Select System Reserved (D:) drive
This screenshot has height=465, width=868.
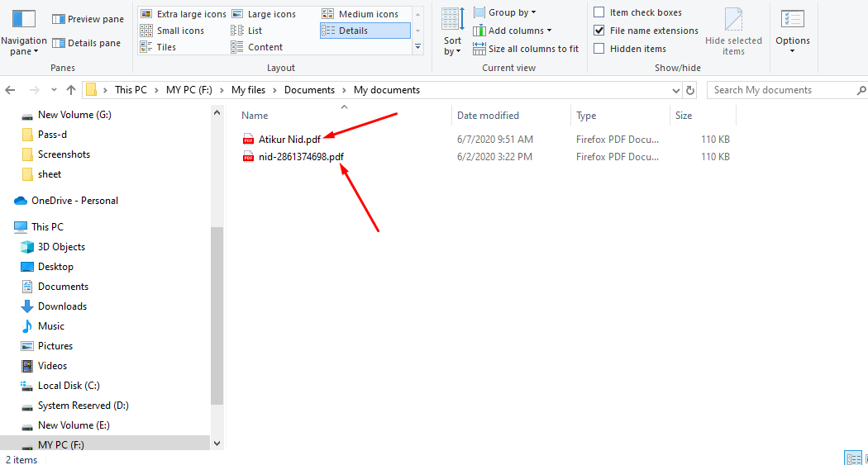coord(83,406)
